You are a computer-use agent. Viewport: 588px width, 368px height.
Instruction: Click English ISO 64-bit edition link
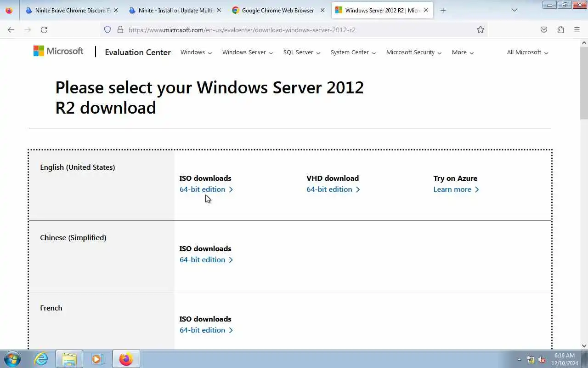pos(206,189)
